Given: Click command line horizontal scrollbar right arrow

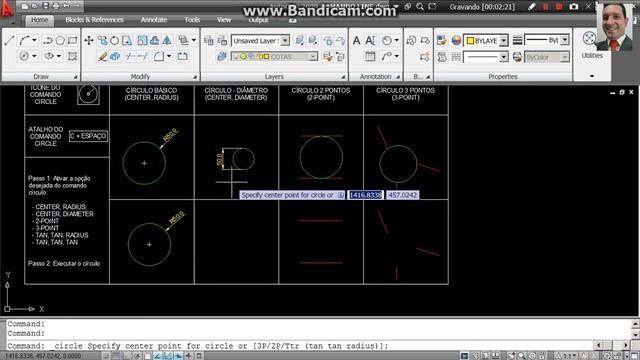Looking at the screenshot, I should (625, 345).
